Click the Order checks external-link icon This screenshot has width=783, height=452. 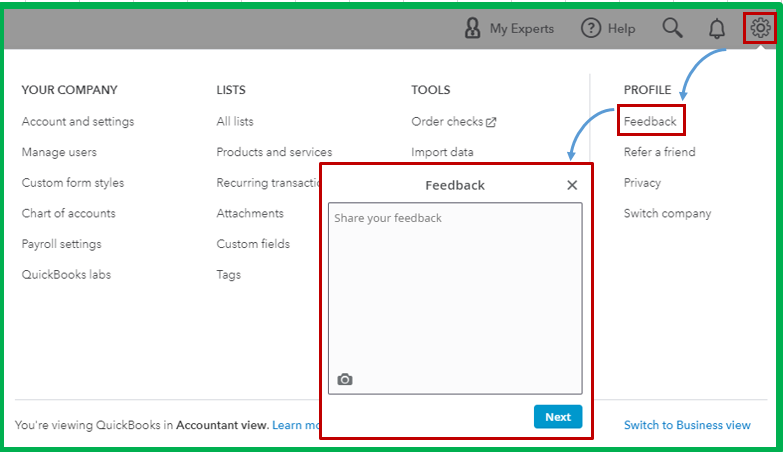(x=491, y=122)
